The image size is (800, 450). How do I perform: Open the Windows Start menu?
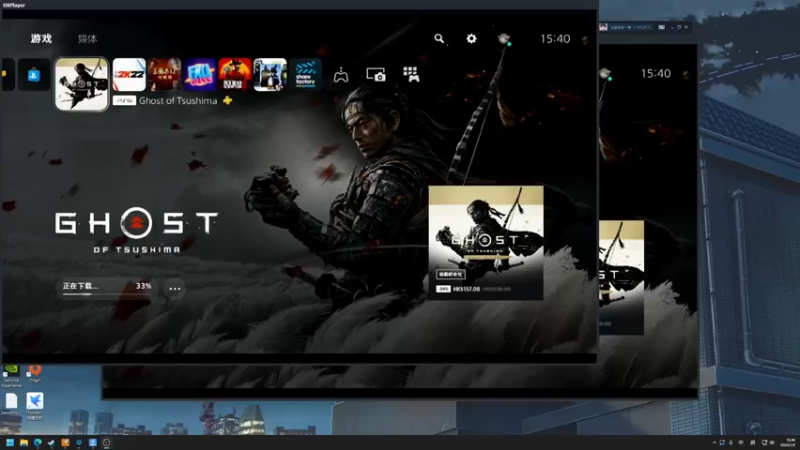click(x=10, y=443)
